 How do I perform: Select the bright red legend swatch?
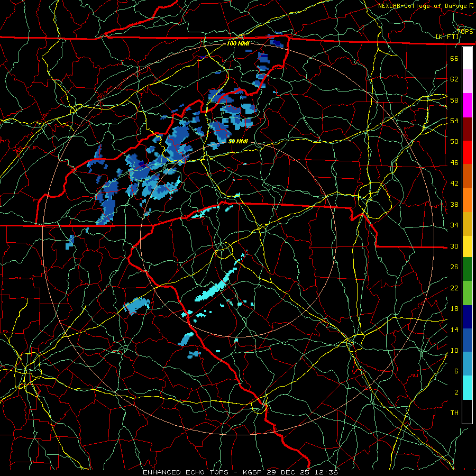tap(467, 152)
